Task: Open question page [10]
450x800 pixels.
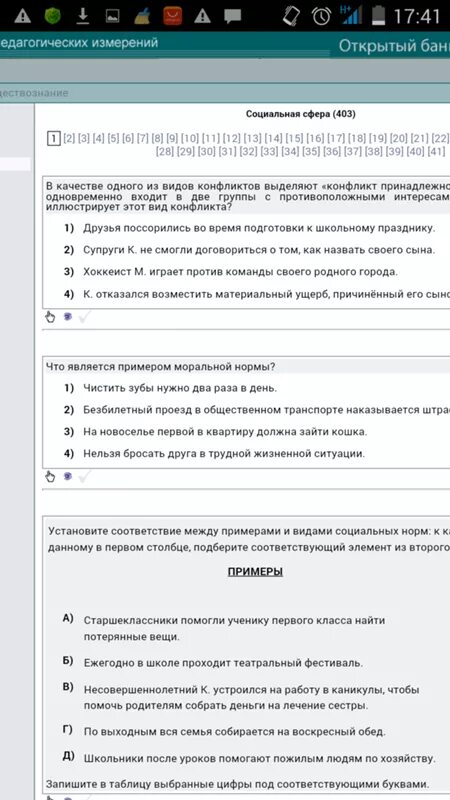Action: (x=190, y=138)
